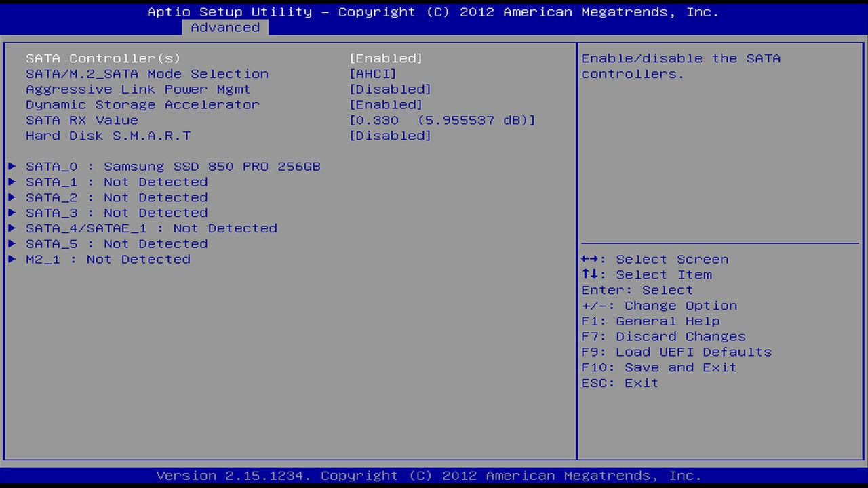Screen dimensions: 868x488
Task: Open the [AHCI] mode option
Action: coord(373,74)
